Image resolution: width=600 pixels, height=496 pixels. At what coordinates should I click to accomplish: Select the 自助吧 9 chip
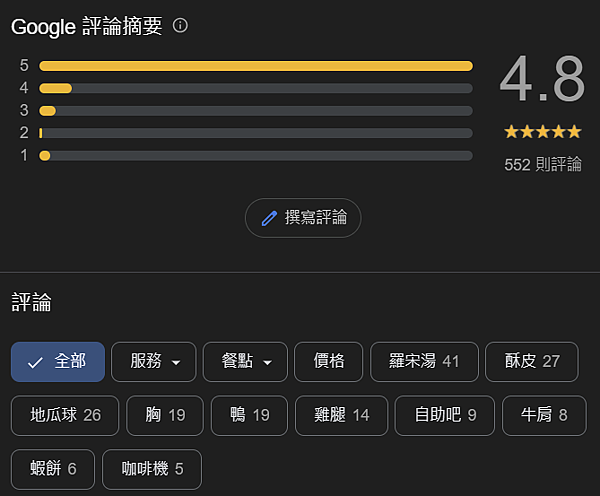[x=444, y=416]
